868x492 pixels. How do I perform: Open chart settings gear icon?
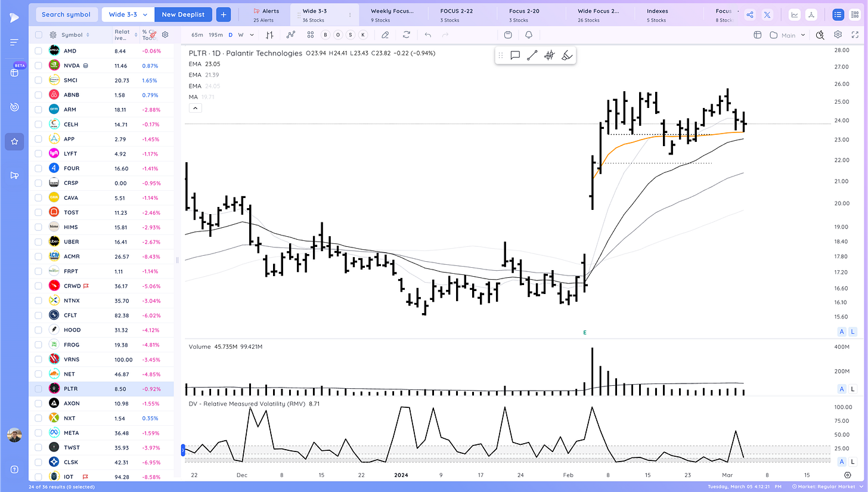pos(838,35)
